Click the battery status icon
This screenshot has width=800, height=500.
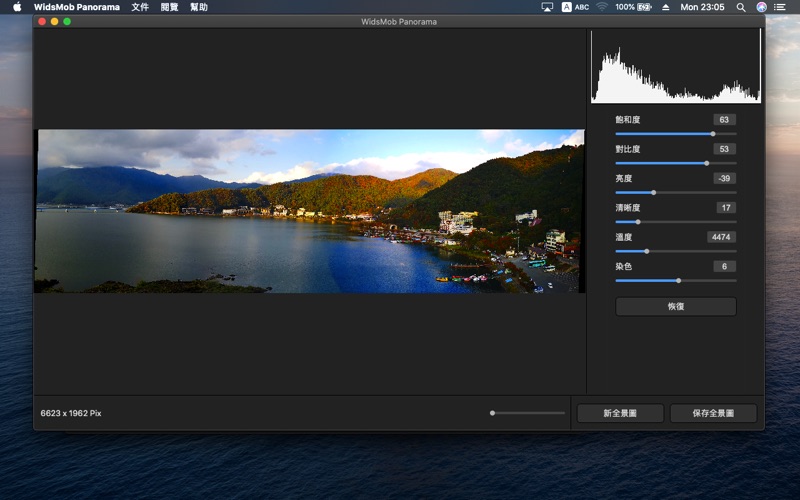[x=644, y=7]
